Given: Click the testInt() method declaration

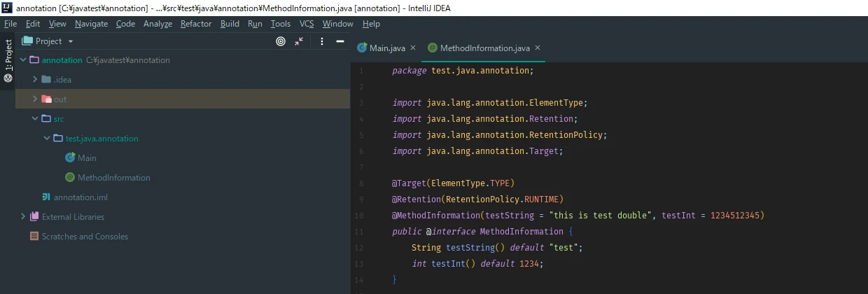Looking at the screenshot, I should click(477, 264).
